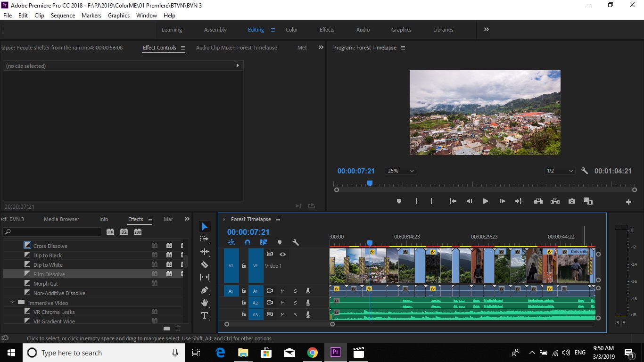Toggle Linked Selection in timeline
The height and width of the screenshot is (362, 644).
(x=264, y=242)
